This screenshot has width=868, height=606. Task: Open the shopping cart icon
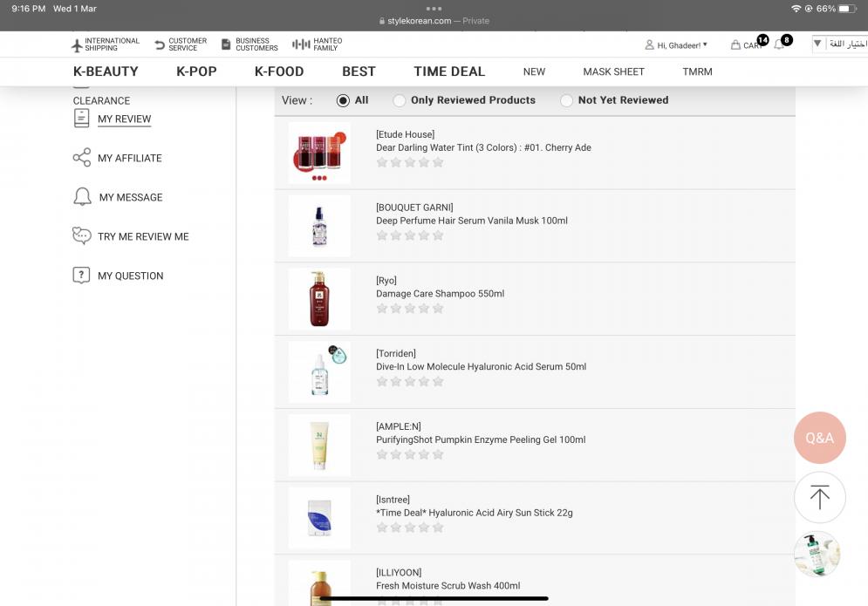[736, 45]
